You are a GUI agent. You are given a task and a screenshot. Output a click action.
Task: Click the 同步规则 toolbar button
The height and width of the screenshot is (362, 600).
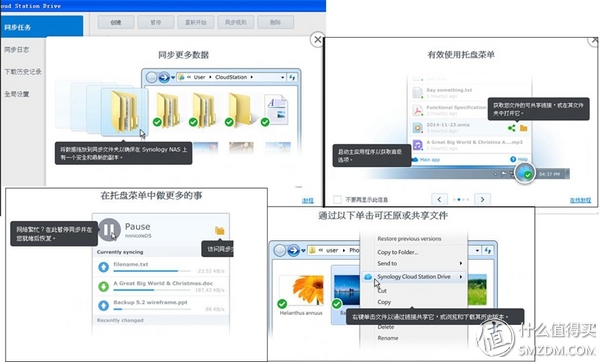pos(236,22)
